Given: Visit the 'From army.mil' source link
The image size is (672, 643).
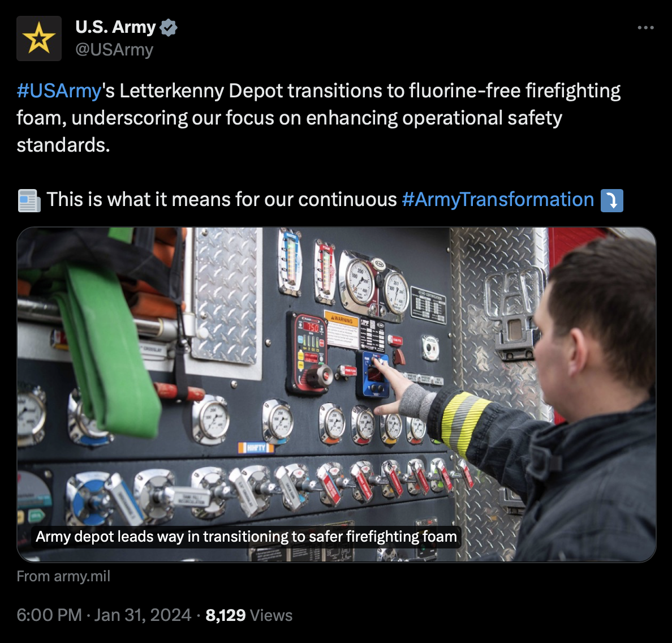Looking at the screenshot, I should pyautogui.click(x=63, y=576).
